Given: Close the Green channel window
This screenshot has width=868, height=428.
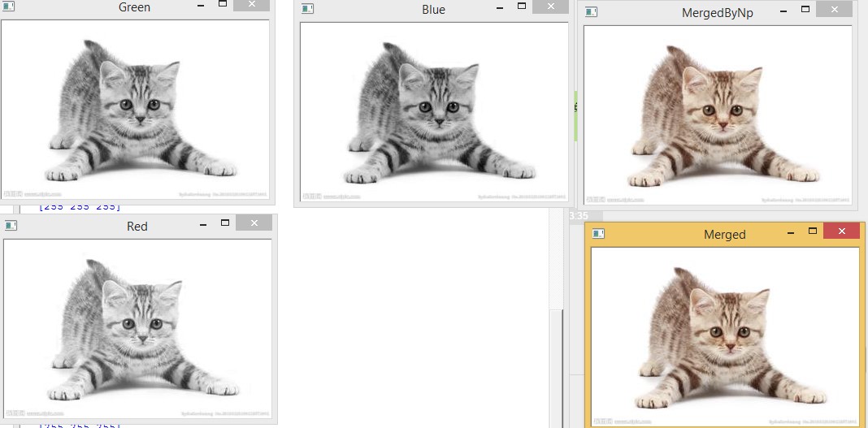Looking at the screenshot, I should (x=251, y=5).
